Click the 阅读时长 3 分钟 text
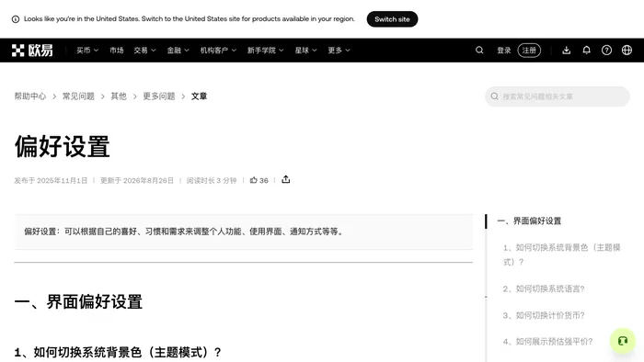 click(x=212, y=180)
